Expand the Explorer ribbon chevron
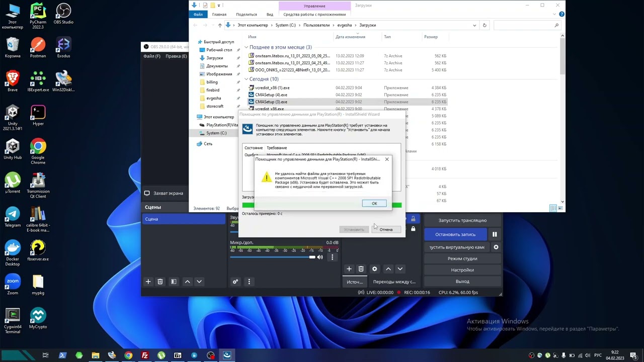 click(x=555, y=14)
